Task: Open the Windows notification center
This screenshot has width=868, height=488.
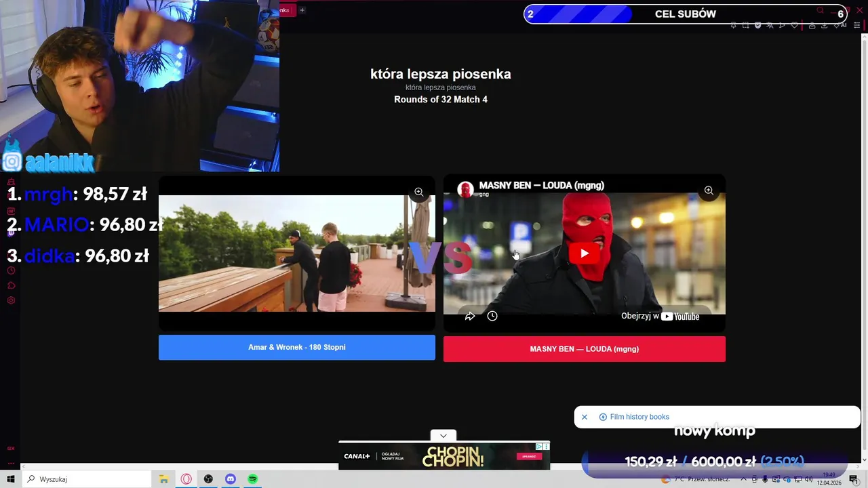Action: click(853, 479)
